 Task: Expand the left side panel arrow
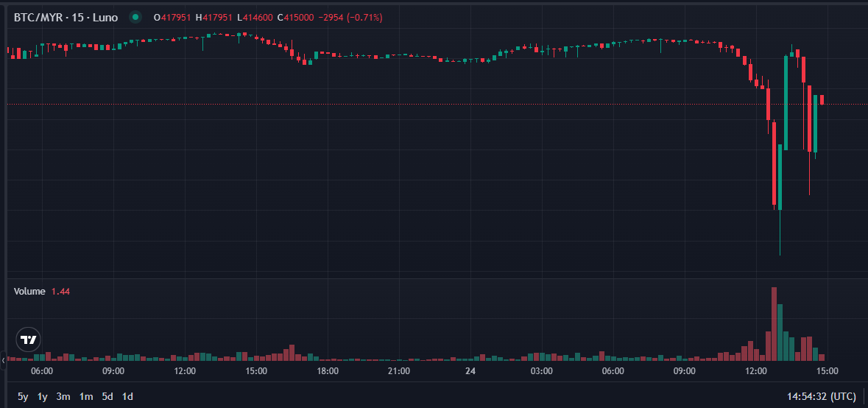[x=4, y=360]
